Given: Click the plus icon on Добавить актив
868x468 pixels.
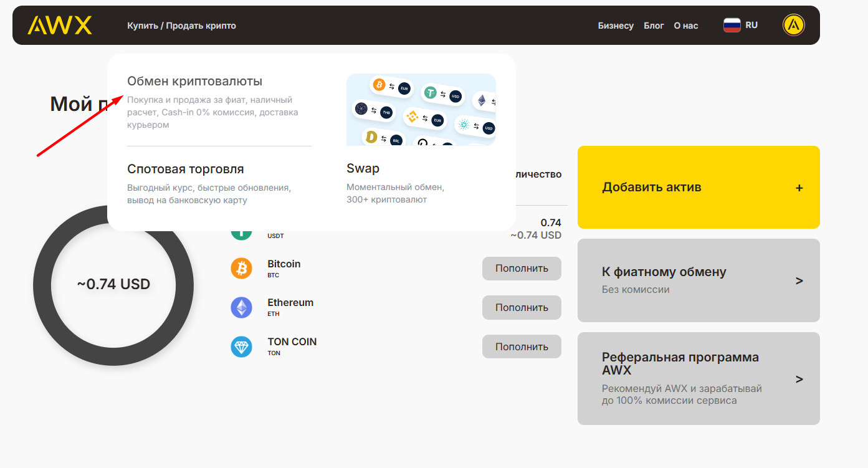Looking at the screenshot, I should click(799, 188).
